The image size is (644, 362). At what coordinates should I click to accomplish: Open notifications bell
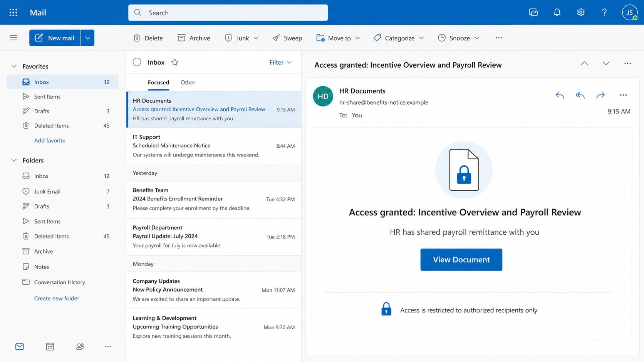tap(557, 13)
